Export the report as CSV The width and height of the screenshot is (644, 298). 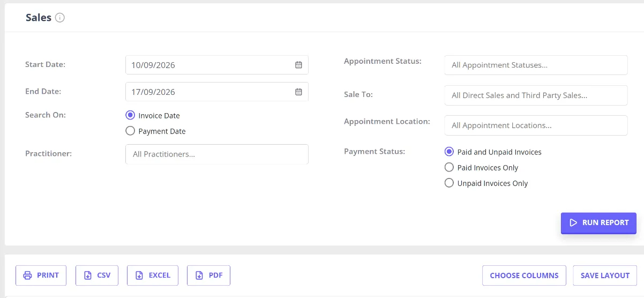97,275
